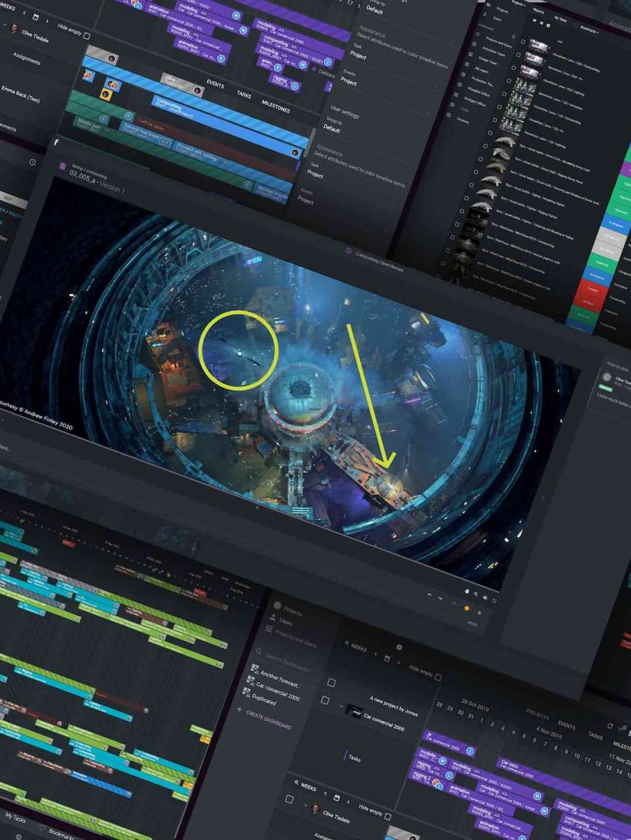Switch to EVENTS tab beside the refresh icon
The width and height of the screenshot is (631, 840).
[566, 725]
